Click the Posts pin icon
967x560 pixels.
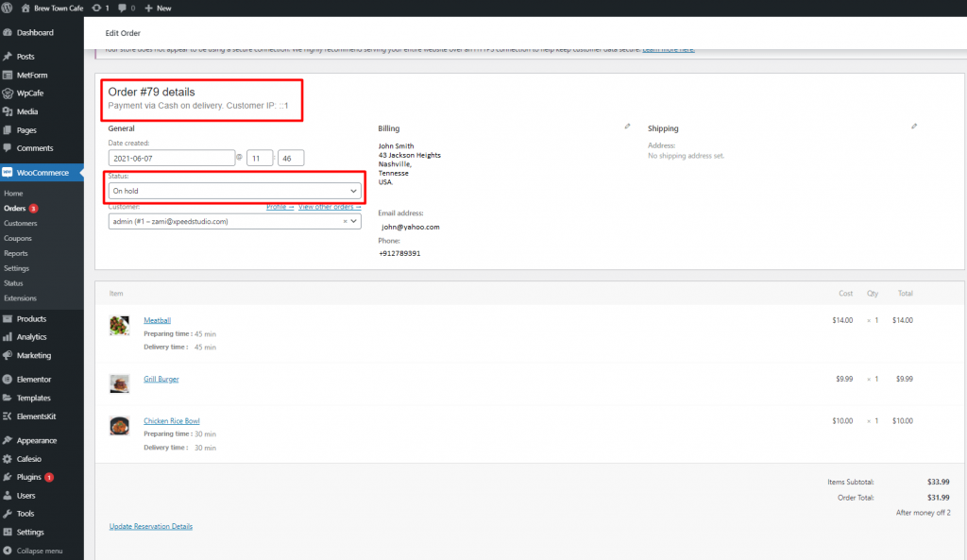pyautogui.click(x=8, y=56)
